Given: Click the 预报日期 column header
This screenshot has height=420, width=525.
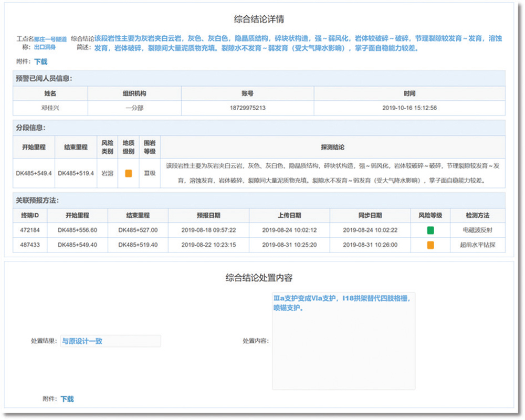Looking at the screenshot, I should pyautogui.click(x=208, y=215).
